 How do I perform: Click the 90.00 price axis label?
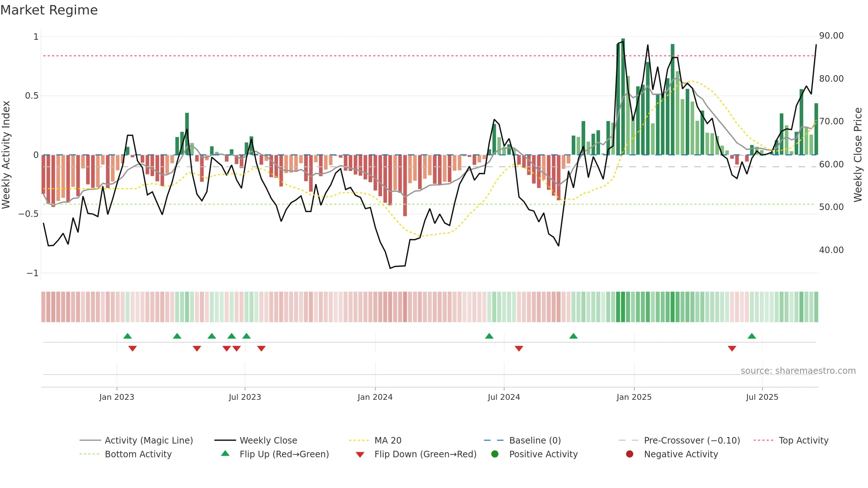(x=831, y=36)
